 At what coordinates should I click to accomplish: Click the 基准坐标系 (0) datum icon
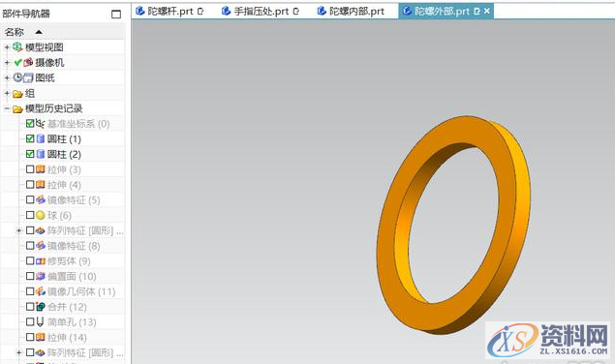[41, 124]
